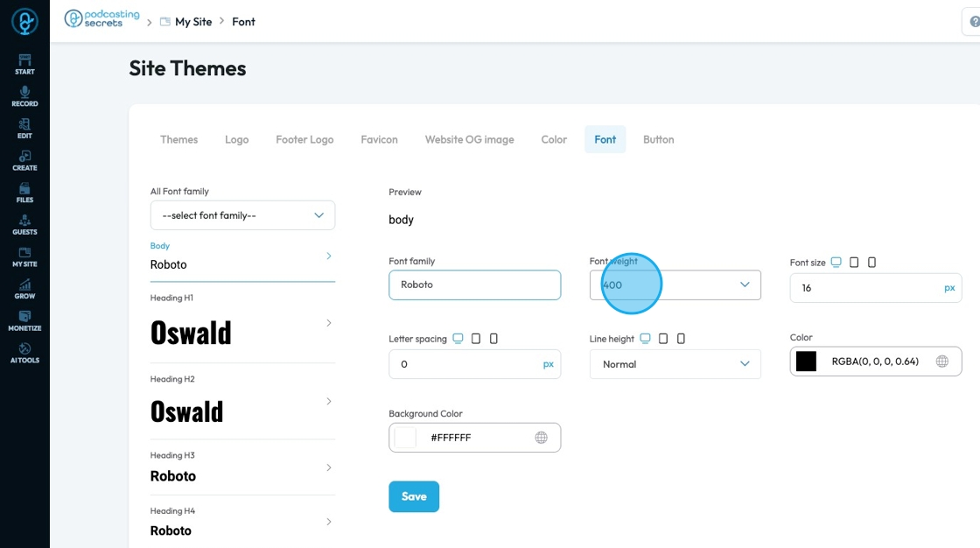
Task: Open the Edit section in sidebar
Action: coord(24,128)
